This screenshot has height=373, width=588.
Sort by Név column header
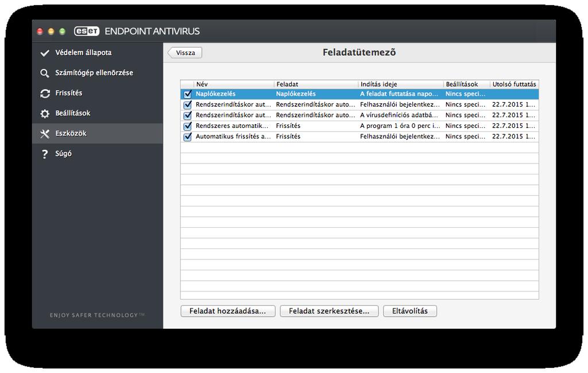tap(234, 84)
